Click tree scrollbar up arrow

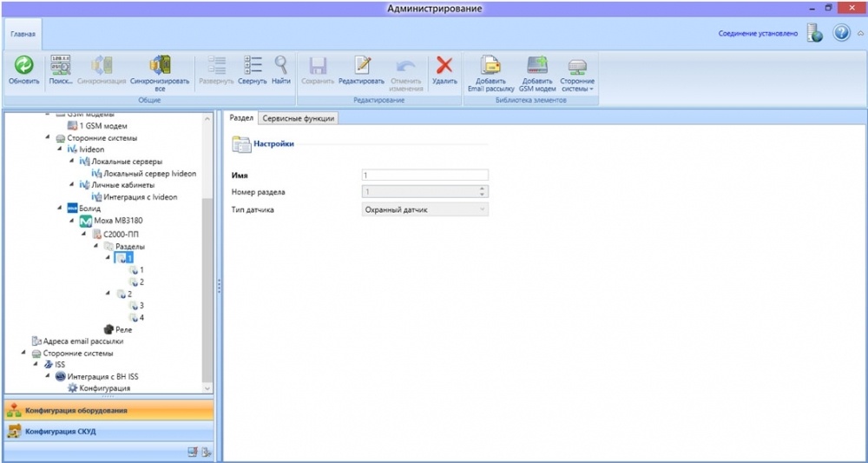coord(207,118)
